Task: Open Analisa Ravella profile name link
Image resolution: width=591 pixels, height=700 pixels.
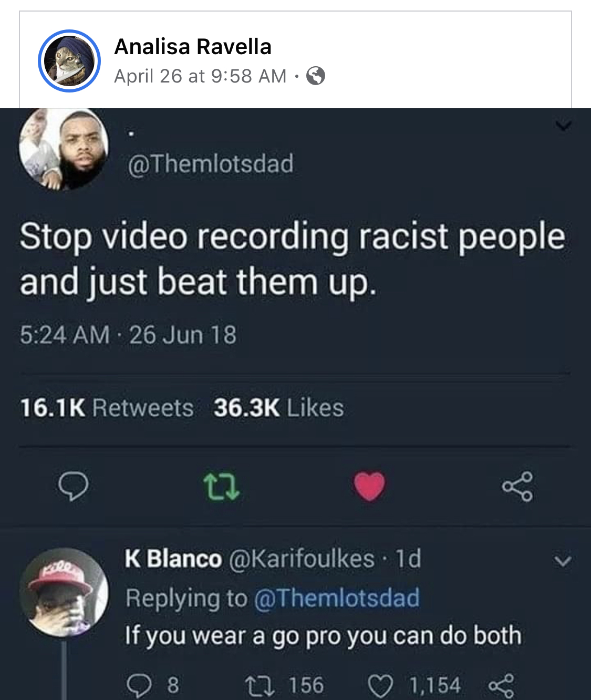Action: 193,47
